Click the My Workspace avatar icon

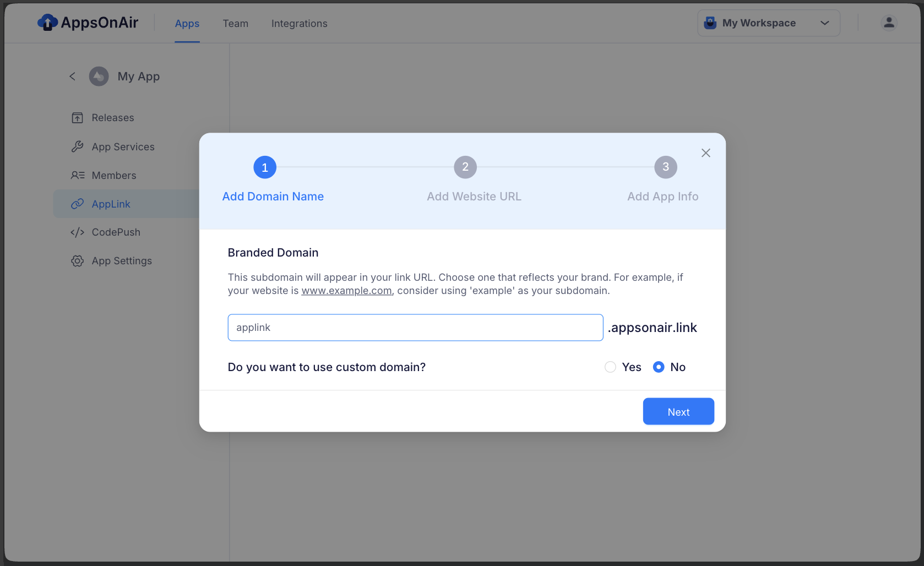[x=710, y=23]
